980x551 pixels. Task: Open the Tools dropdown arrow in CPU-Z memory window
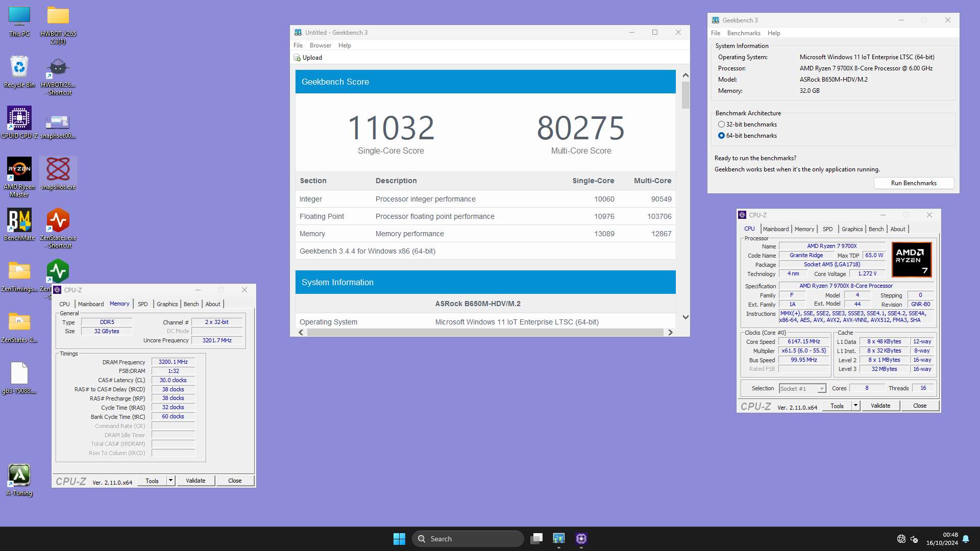[x=170, y=481]
